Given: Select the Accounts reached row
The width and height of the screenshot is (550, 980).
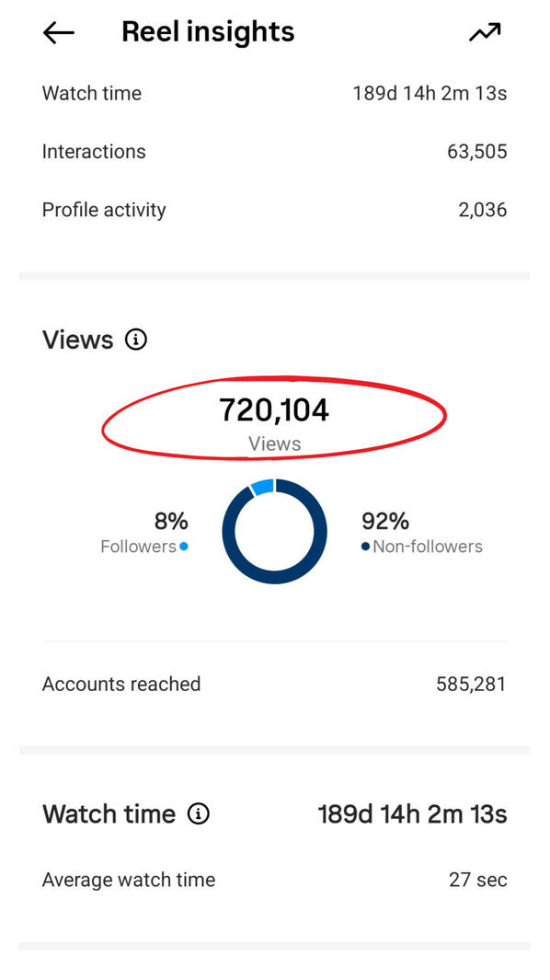Looking at the screenshot, I should tap(274, 684).
